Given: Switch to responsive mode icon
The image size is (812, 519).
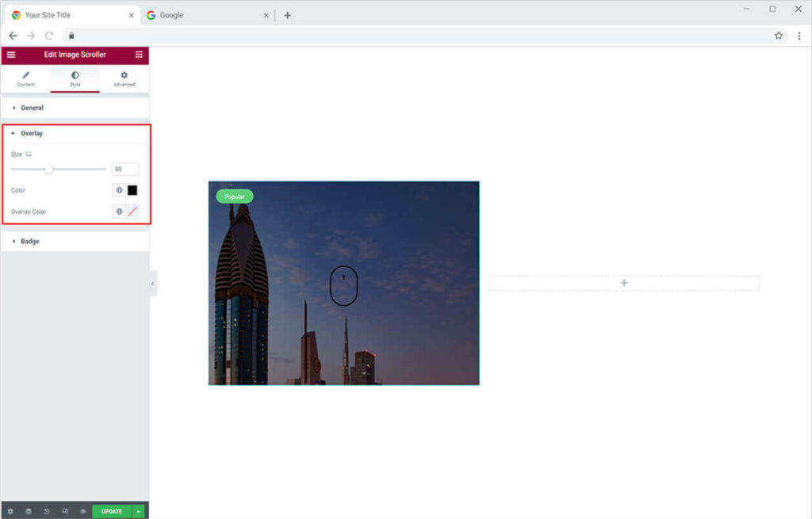Looking at the screenshot, I should point(65,511).
